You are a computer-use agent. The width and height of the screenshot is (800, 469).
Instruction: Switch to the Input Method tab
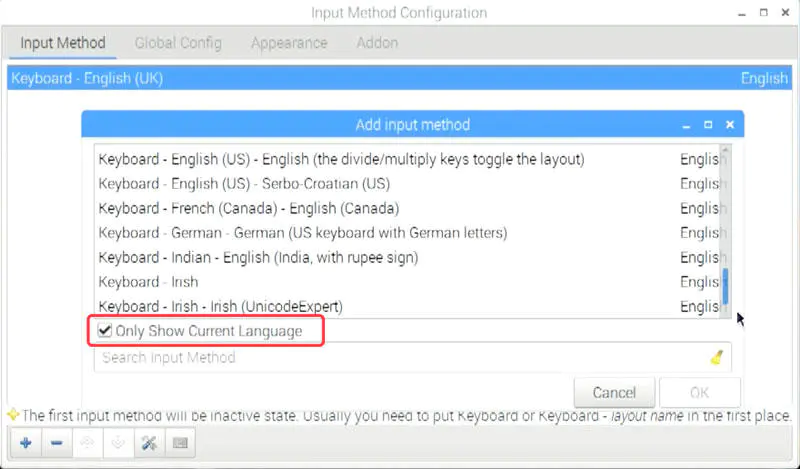tap(63, 43)
